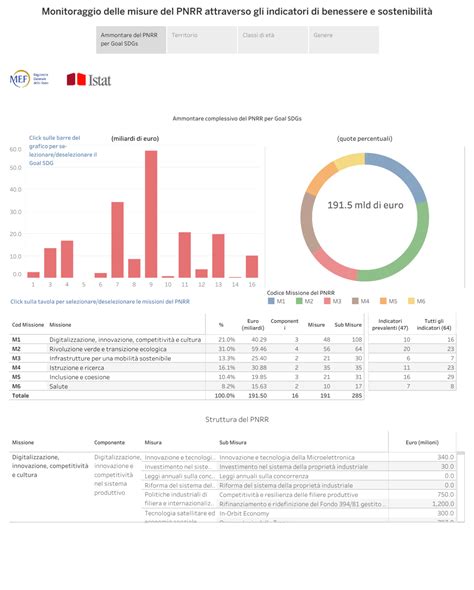Select the bar for Goal SDG 6
The width and height of the screenshot is (474, 590).
100,275
